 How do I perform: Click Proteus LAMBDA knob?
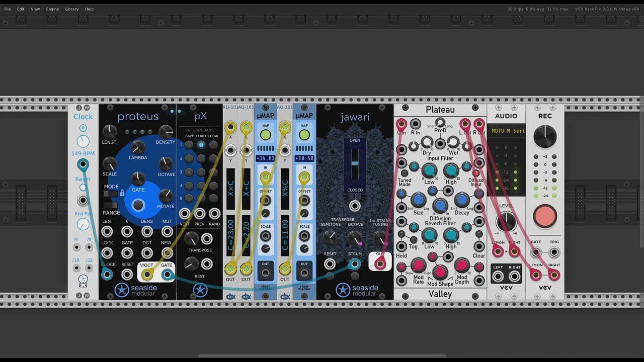coord(137,147)
